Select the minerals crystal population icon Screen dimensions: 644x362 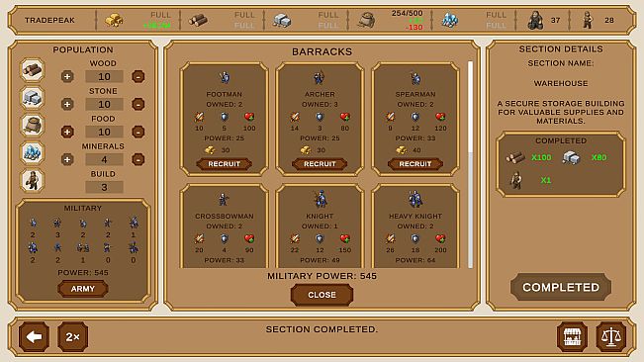point(32,152)
